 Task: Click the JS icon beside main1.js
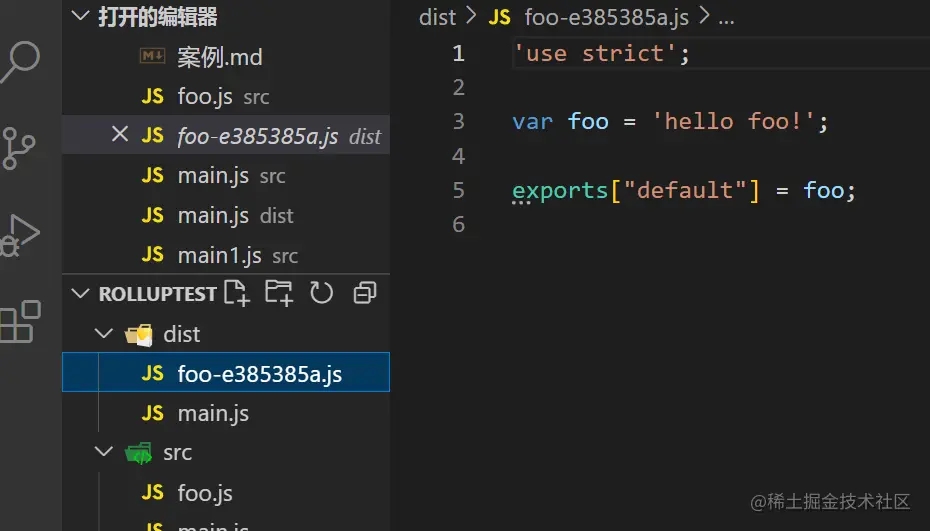pos(152,255)
